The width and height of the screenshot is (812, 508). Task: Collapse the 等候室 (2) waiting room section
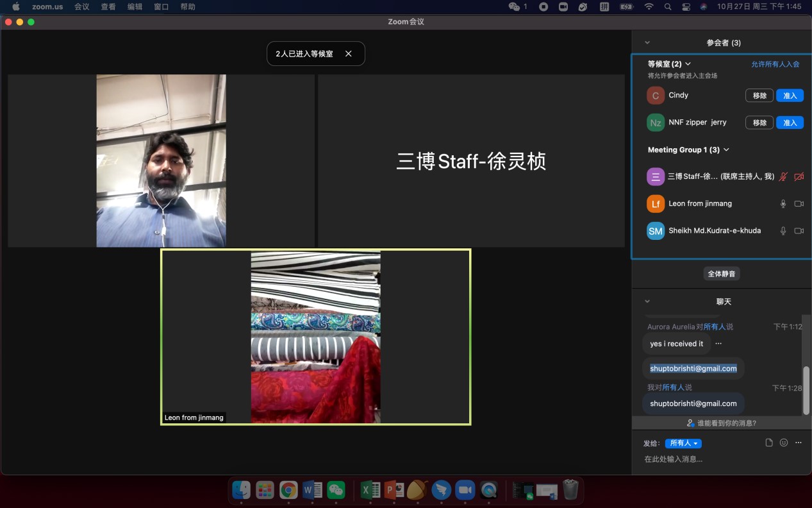(x=688, y=64)
